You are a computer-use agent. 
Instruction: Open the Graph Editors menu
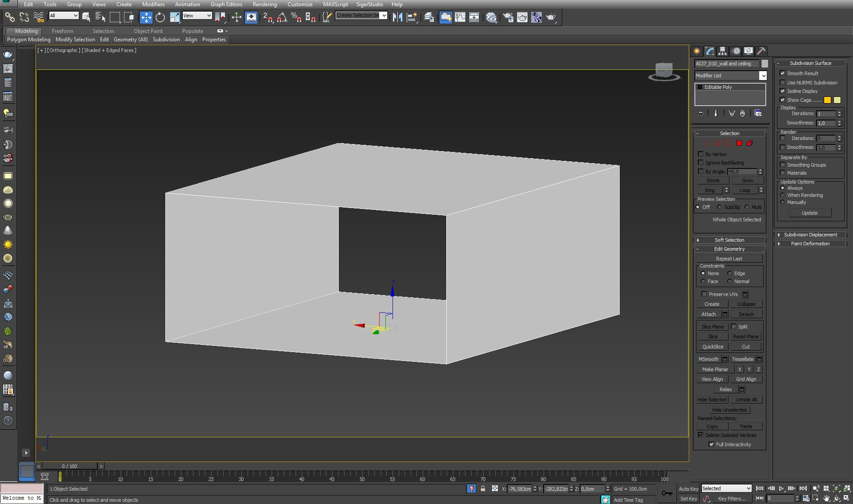(226, 4)
